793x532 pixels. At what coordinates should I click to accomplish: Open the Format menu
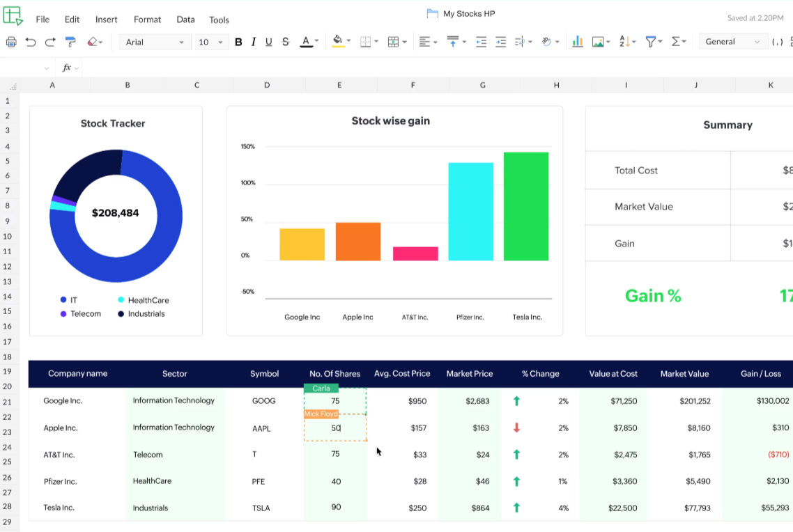tap(147, 19)
